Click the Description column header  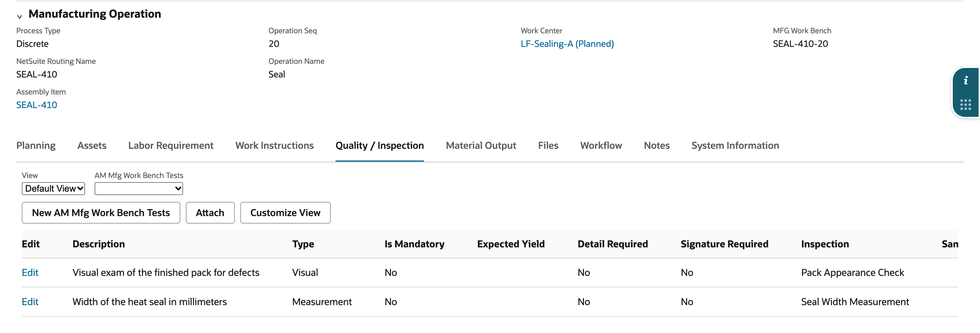(99, 244)
